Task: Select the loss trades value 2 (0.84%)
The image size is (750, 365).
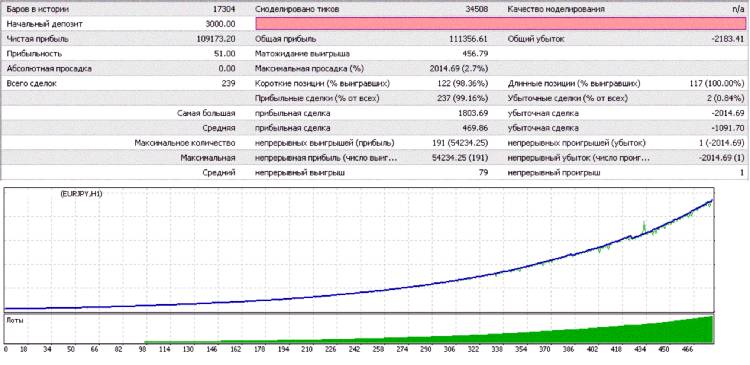Action: [725, 99]
